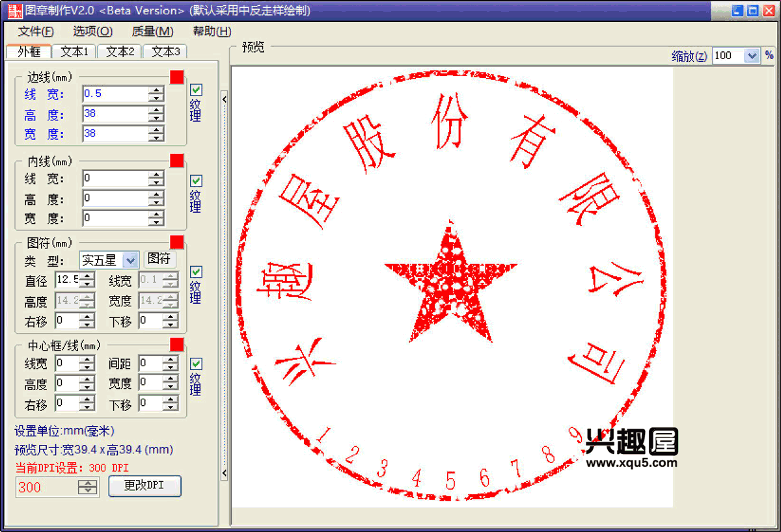781x532 pixels.
Task: Click the 图符 直径 spinner arrows
Action: [87, 280]
